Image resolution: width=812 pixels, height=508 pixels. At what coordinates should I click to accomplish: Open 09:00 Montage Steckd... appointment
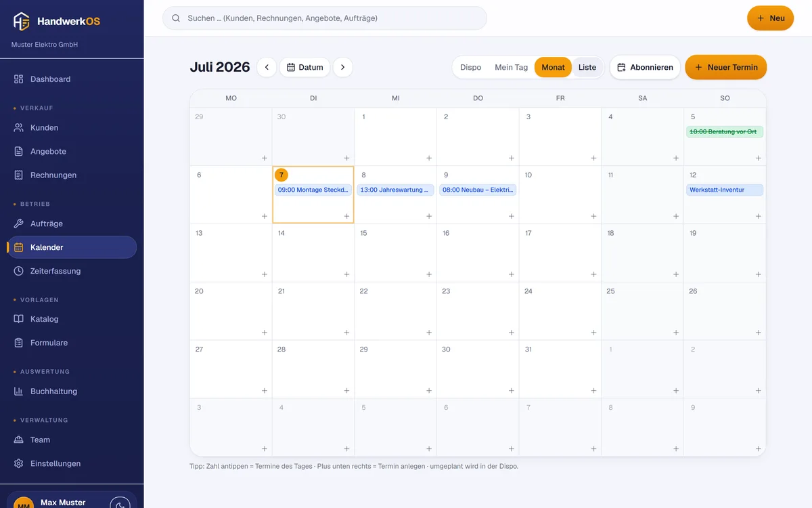(x=313, y=190)
